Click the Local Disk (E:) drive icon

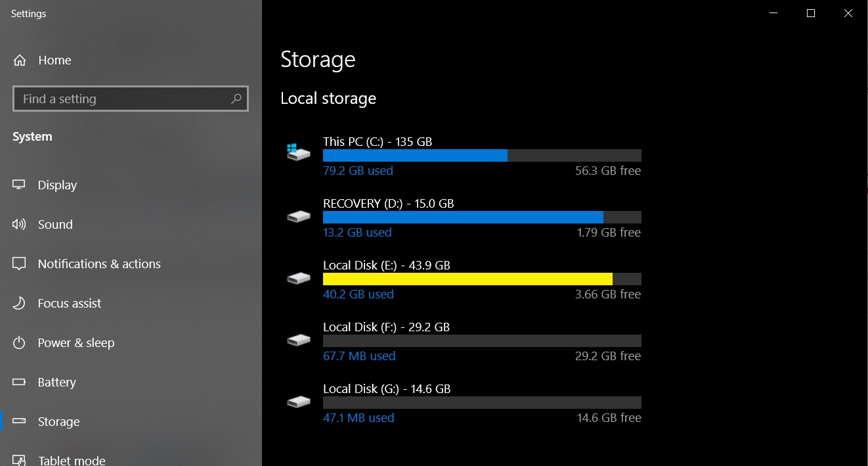click(x=298, y=277)
